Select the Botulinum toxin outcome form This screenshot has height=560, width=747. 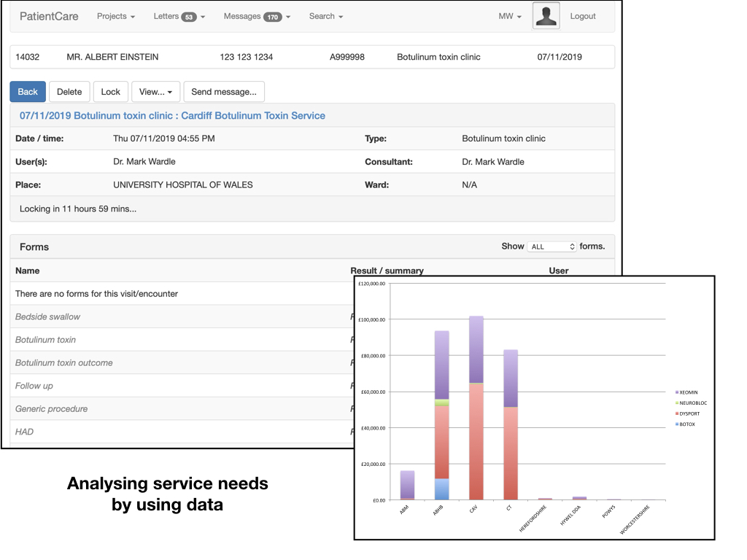point(64,363)
